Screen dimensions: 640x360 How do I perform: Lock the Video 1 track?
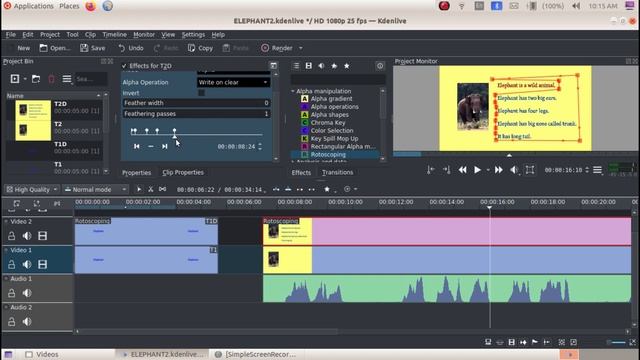click(11, 264)
